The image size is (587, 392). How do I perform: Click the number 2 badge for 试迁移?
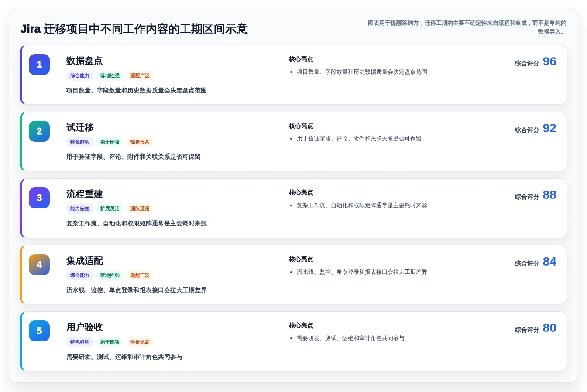(x=39, y=131)
